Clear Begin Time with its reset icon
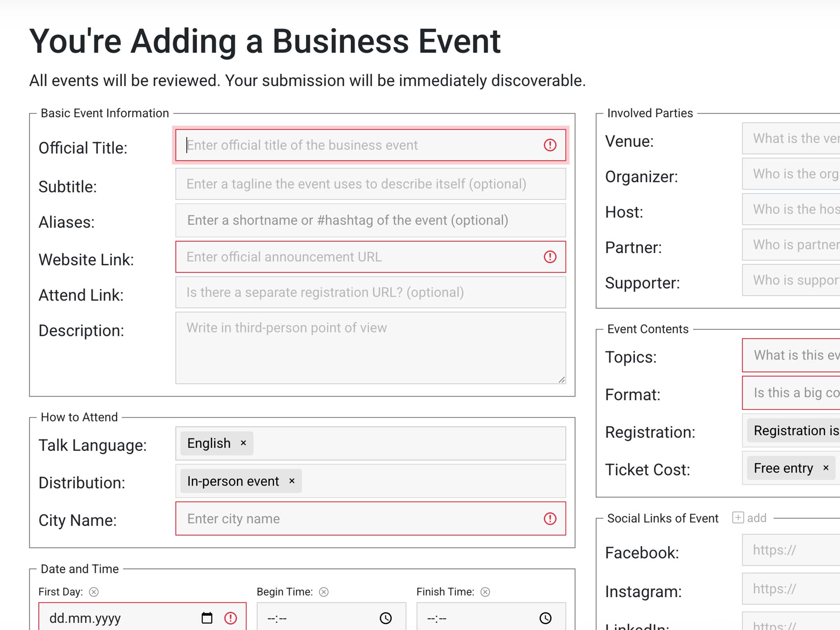840x630 pixels. [x=323, y=591]
